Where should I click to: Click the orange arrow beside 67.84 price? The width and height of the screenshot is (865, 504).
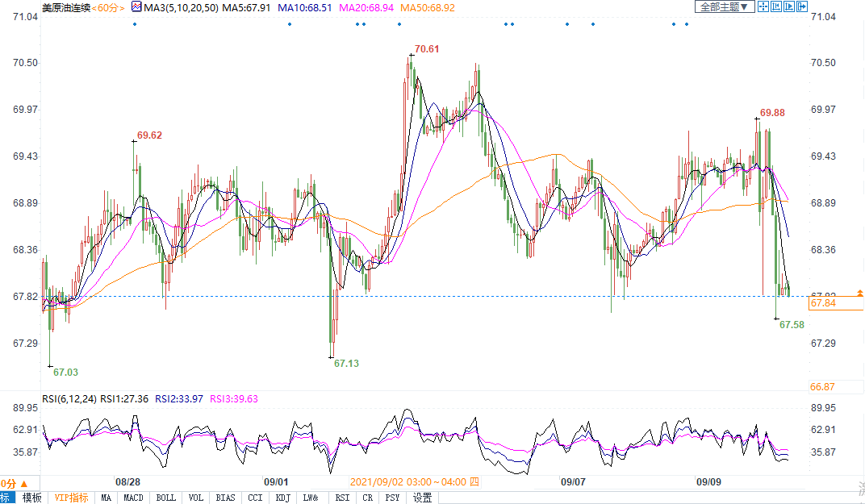click(860, 292)
